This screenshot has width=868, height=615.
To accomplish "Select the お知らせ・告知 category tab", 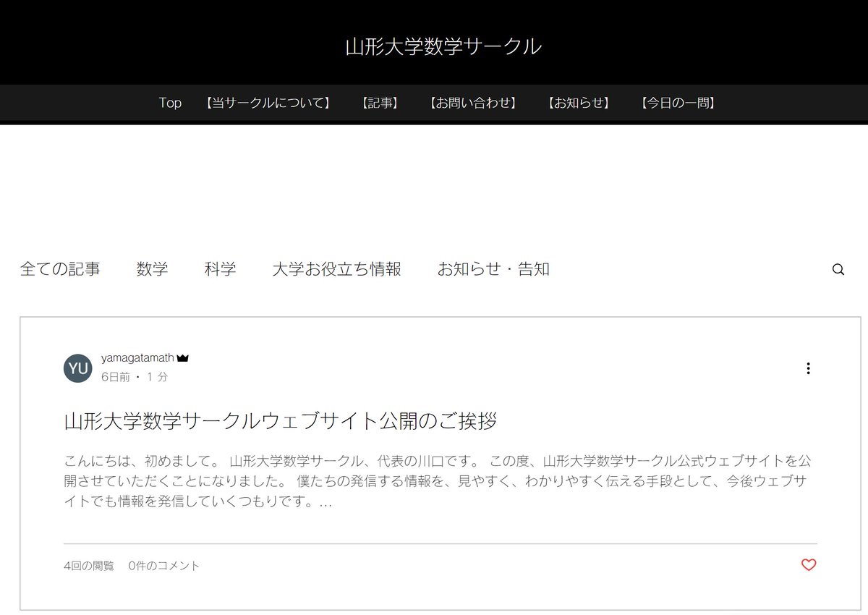I will (x=493, y=269).
